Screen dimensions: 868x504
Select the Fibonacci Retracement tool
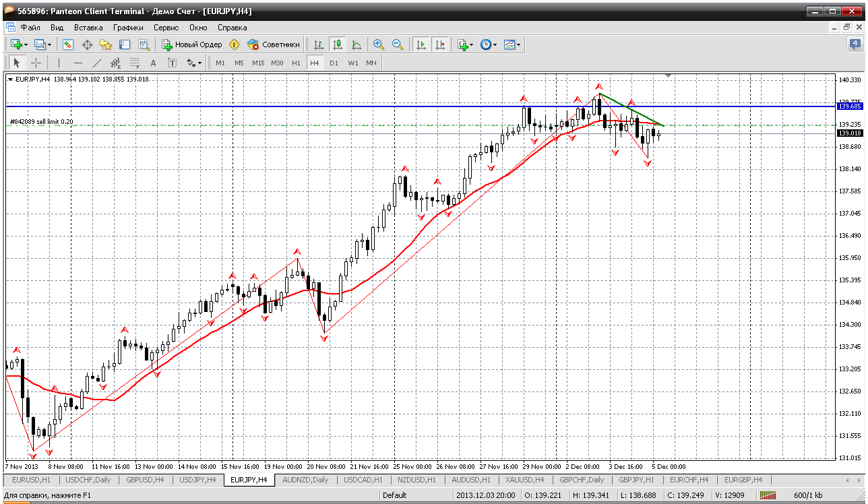pyautogui.click(x=135, y=63)
